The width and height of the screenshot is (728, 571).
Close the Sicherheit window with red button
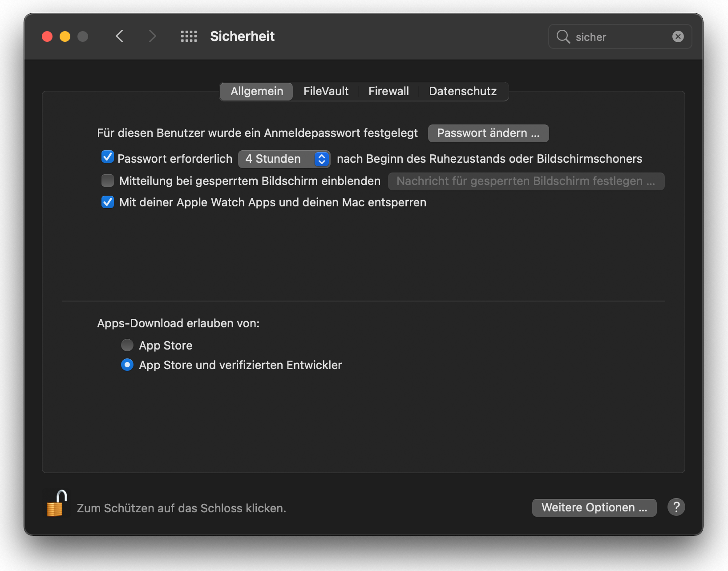tap(47, 36)
